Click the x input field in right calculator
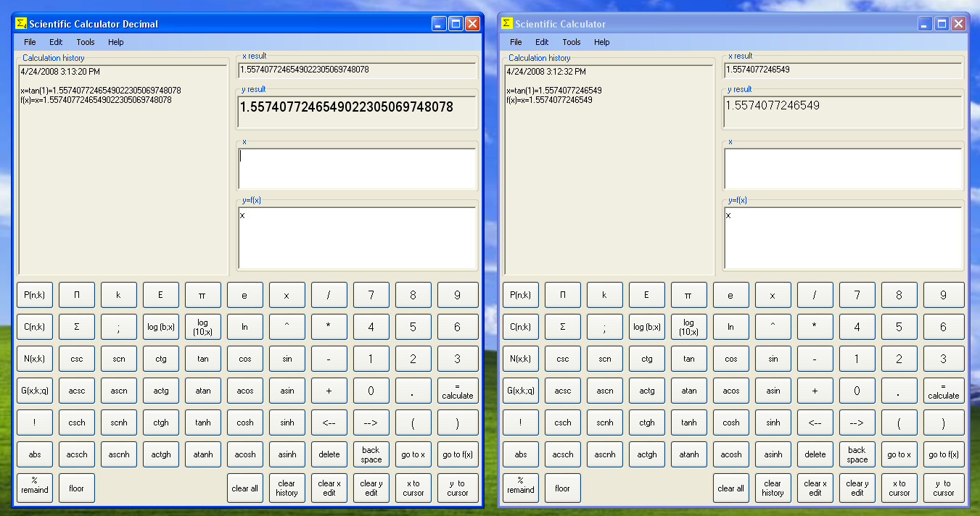 [x=844, y=169]
